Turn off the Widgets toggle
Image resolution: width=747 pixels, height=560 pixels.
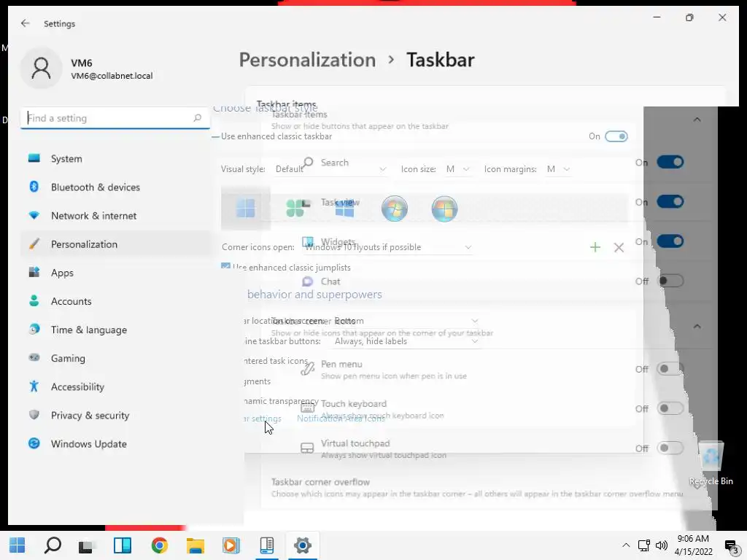point(670,241)
